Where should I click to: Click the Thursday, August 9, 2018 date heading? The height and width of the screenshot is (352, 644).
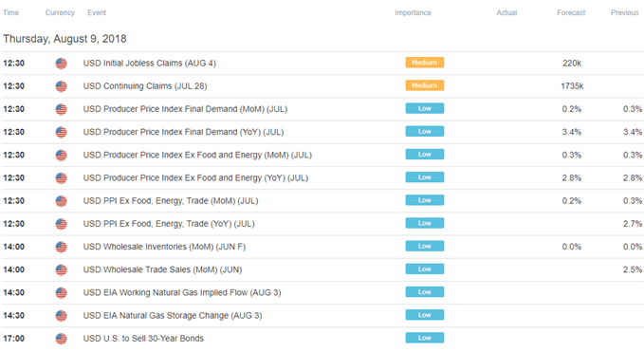[64, 39]
